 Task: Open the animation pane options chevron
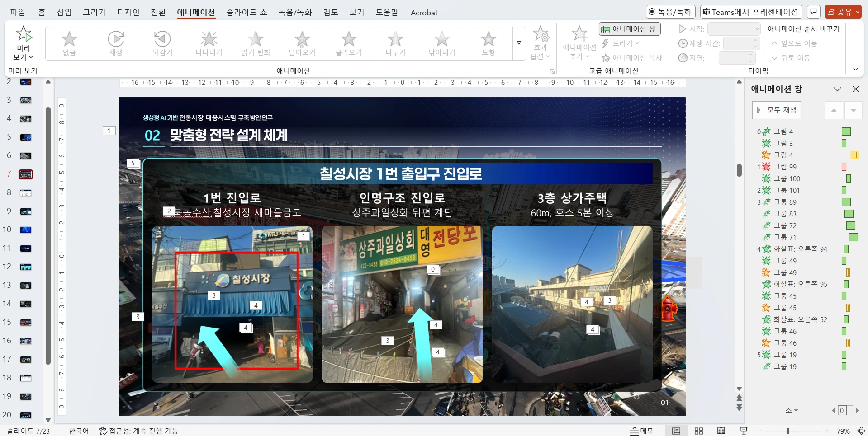[837, 89]
